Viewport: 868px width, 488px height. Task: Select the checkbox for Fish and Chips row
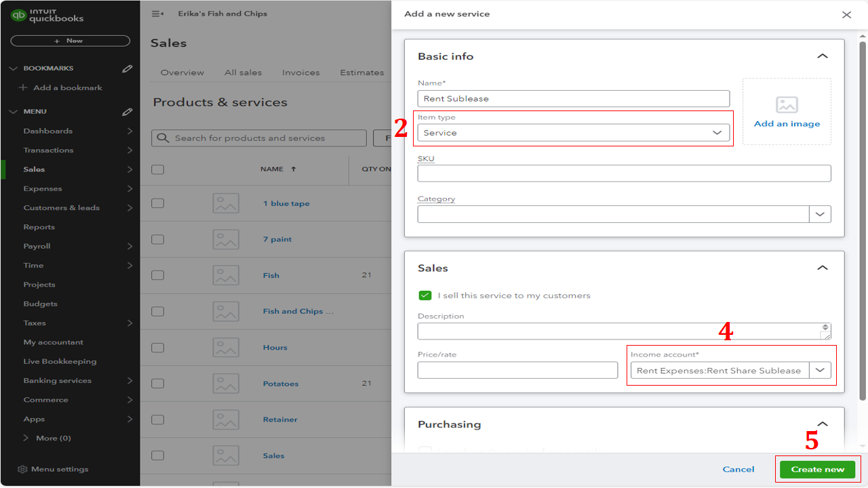157,312
